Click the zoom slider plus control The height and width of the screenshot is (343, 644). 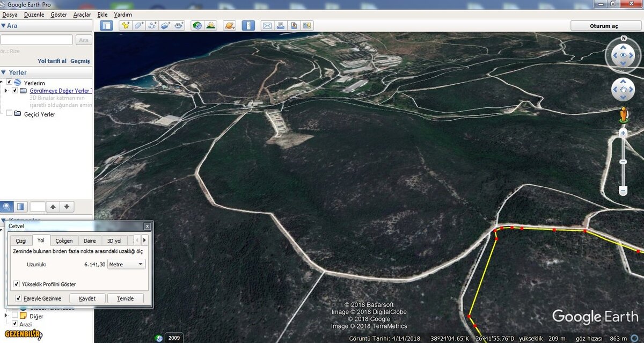coord(623,133)
